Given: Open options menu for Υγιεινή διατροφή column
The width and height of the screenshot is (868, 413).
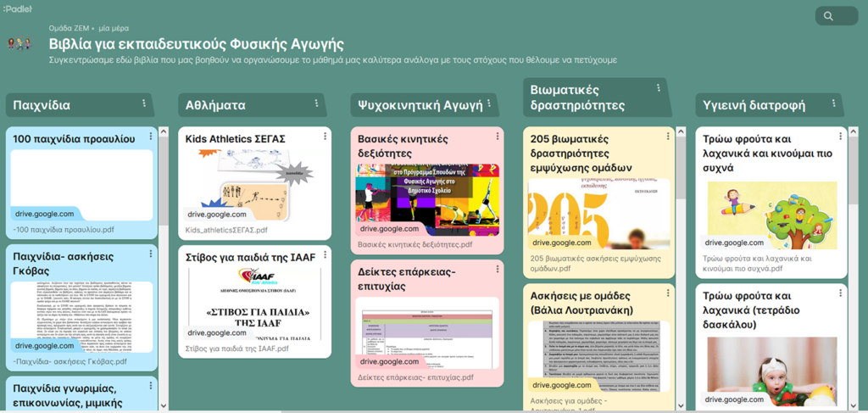Looking at the screenshot, I should [832, 104].
